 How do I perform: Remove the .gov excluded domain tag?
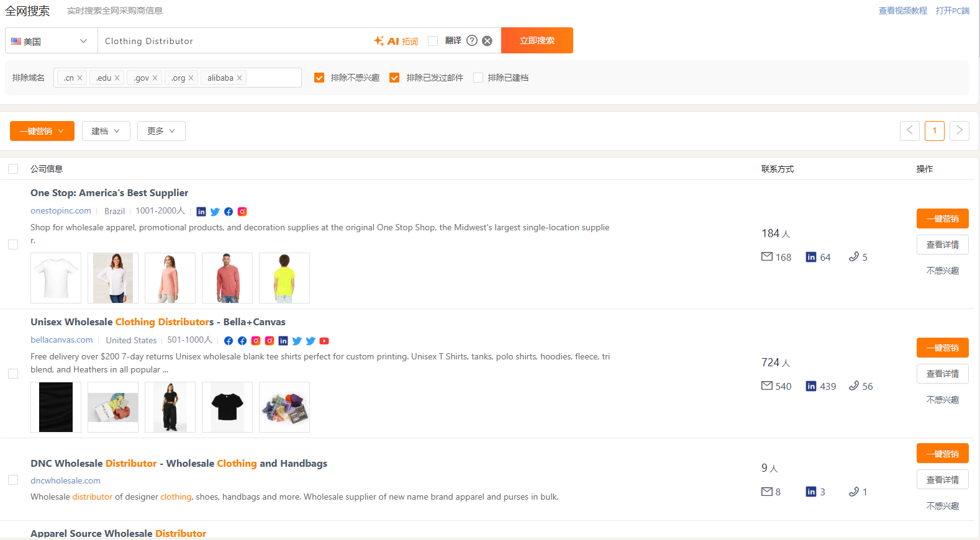tap(155, 78)
